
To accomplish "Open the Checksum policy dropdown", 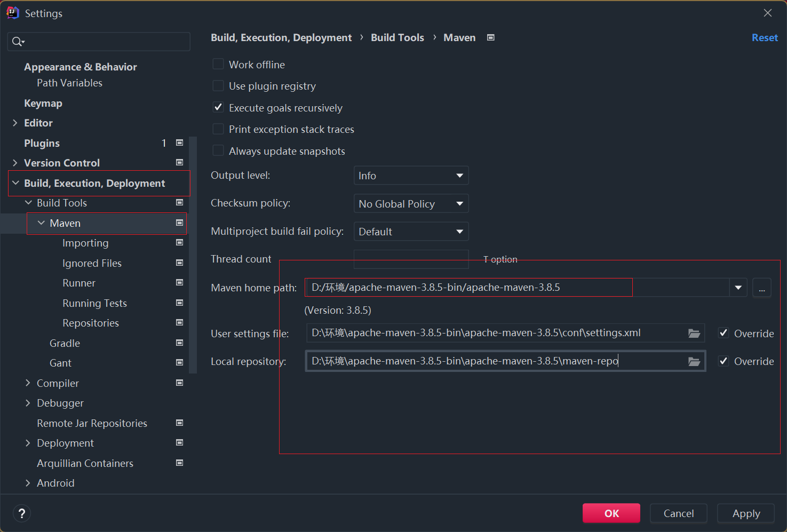I will 411,204.
